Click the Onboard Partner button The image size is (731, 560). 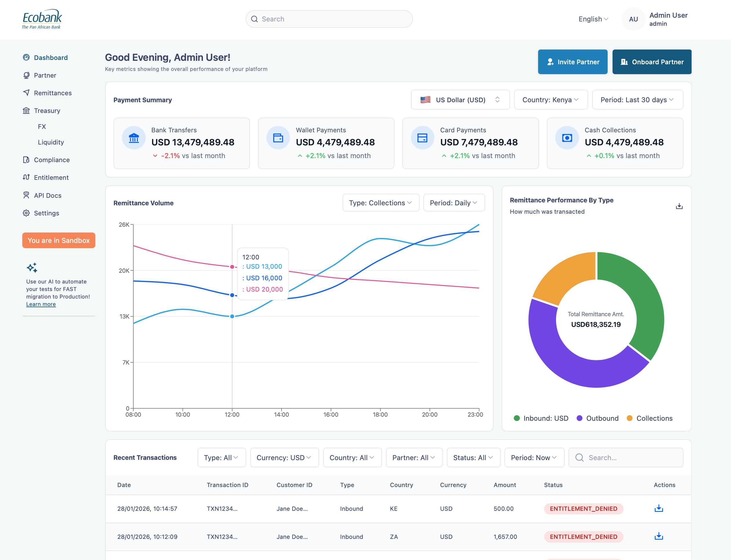pos(652,62)
